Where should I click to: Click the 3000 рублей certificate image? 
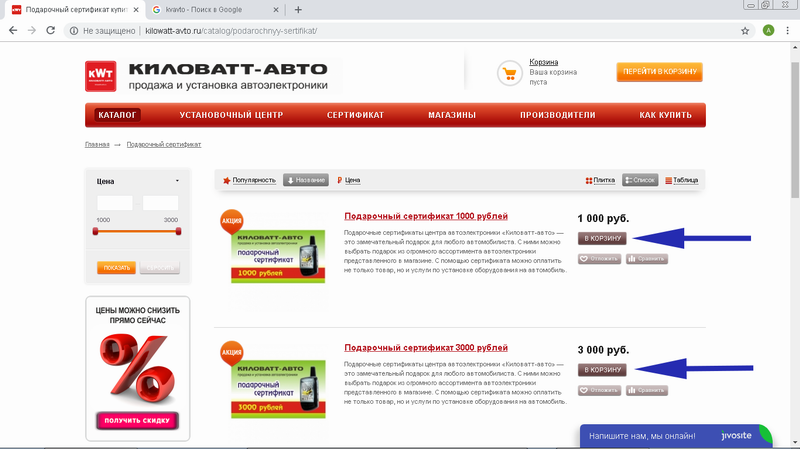coord(278,389)
